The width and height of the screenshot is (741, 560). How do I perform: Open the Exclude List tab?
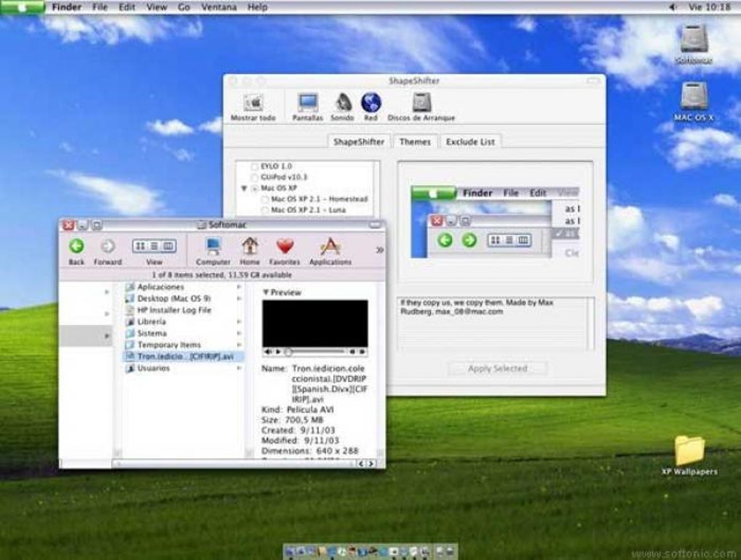click(470, 142)
